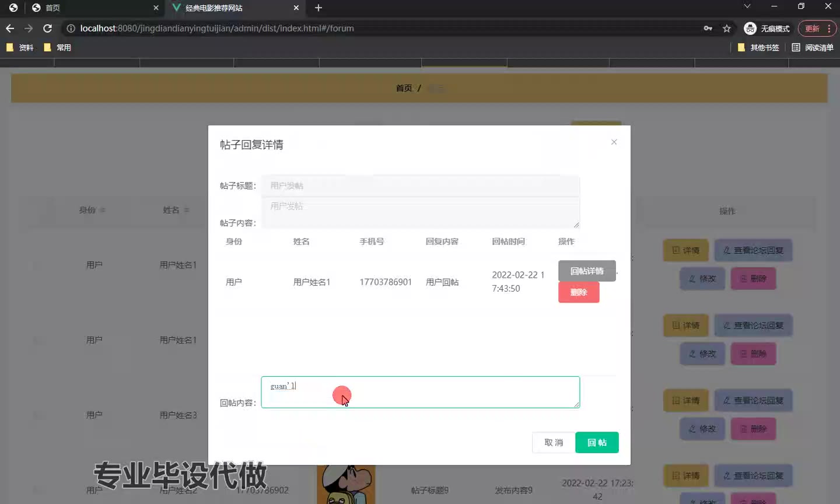Reload the current page
The image size is (840, 504).
point(48,28)
